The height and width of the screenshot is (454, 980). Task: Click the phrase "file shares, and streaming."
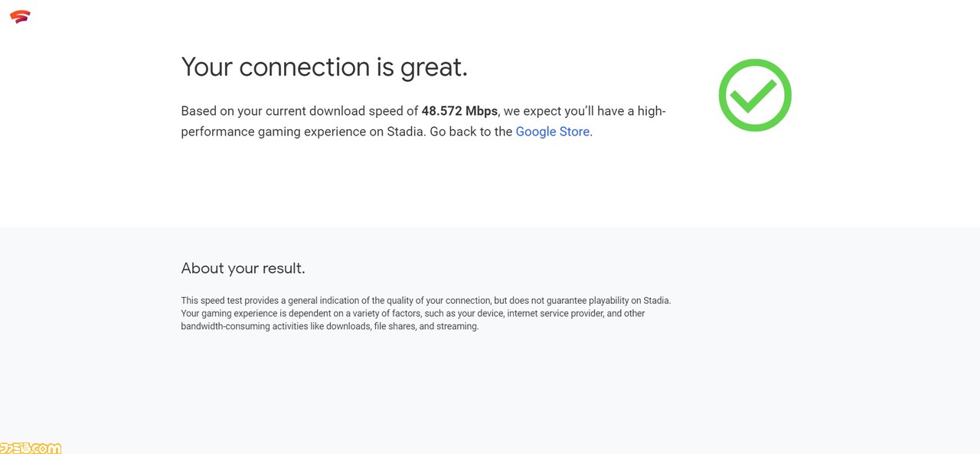(x=426, y=327)
